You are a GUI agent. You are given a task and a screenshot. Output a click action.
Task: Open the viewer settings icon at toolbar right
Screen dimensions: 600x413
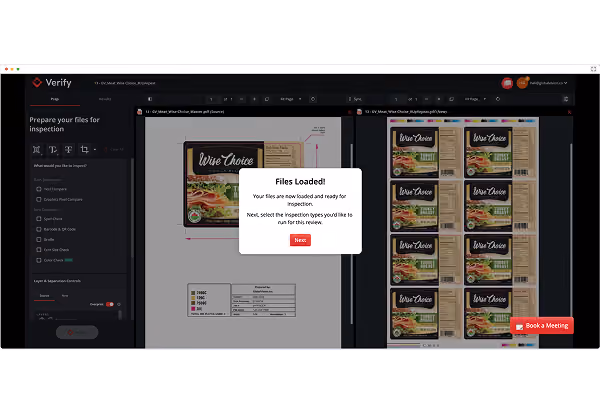pos(566,99)
